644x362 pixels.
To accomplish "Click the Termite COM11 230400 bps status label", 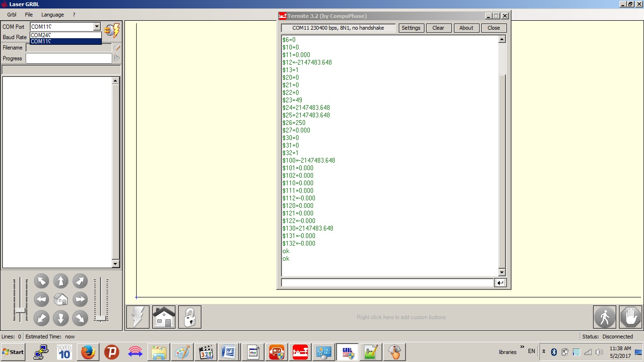I will coord(338,28).
